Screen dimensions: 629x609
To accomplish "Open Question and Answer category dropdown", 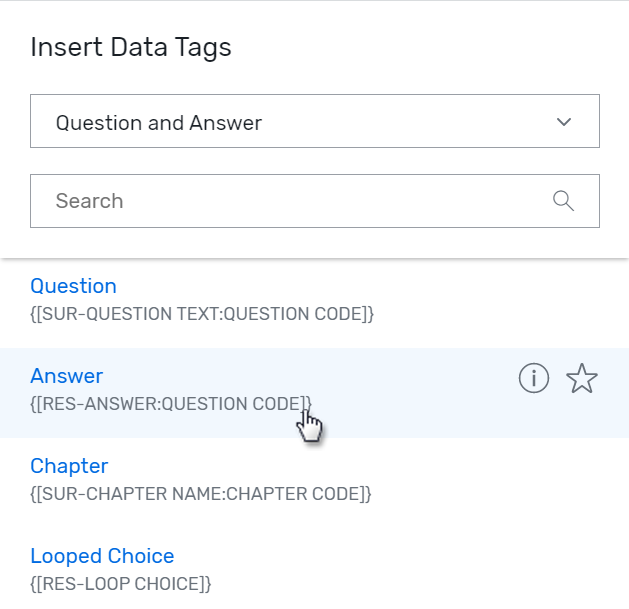I will tap(315, 121).
